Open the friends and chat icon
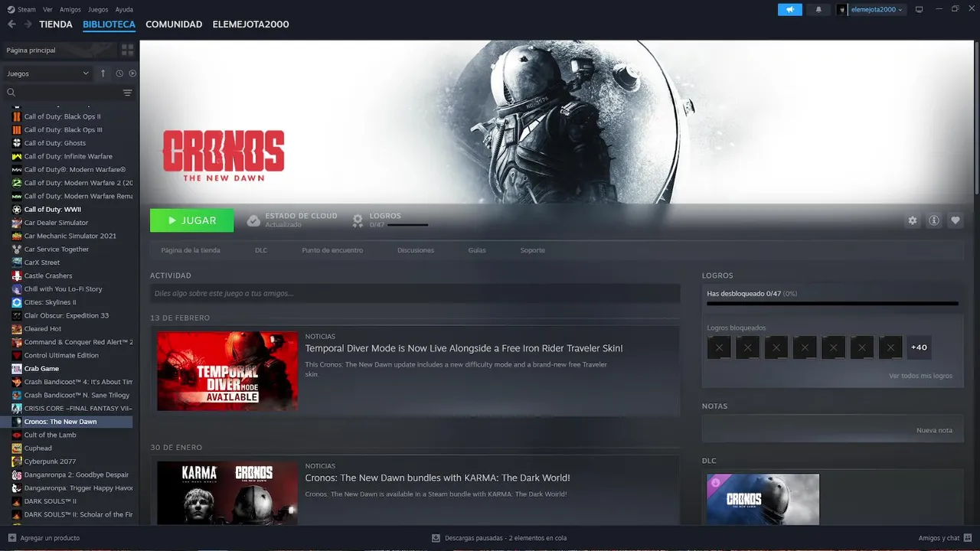Image resolution: width=980 pixels, height=551 pixels. coord(969,538)
